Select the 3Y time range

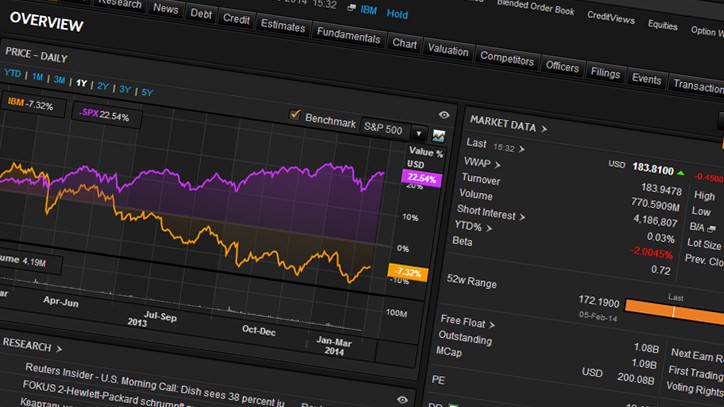tap(125, 89)
